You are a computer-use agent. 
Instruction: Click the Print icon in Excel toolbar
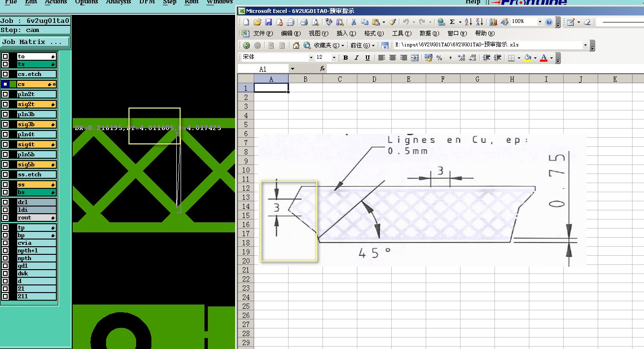(304, 22)
